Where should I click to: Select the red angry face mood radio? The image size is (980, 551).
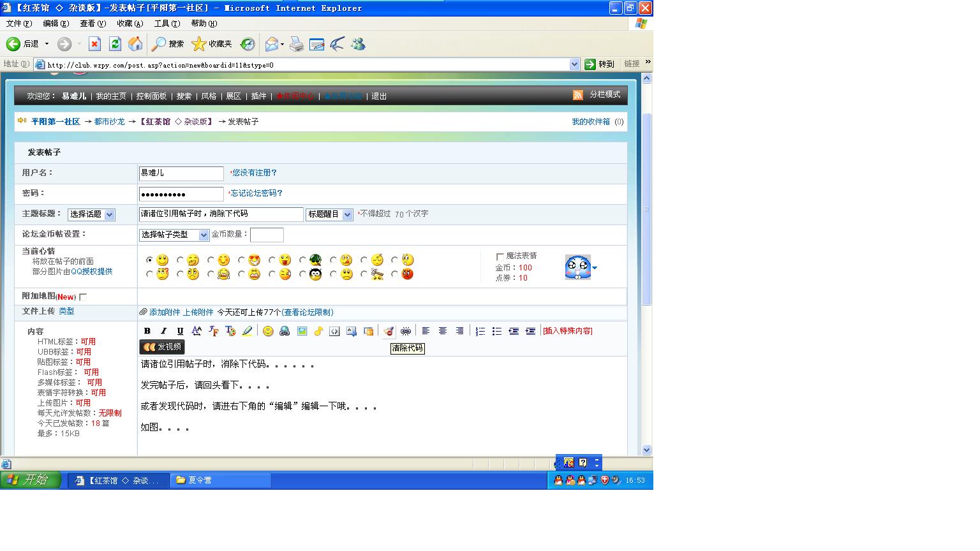click(394, 274)
